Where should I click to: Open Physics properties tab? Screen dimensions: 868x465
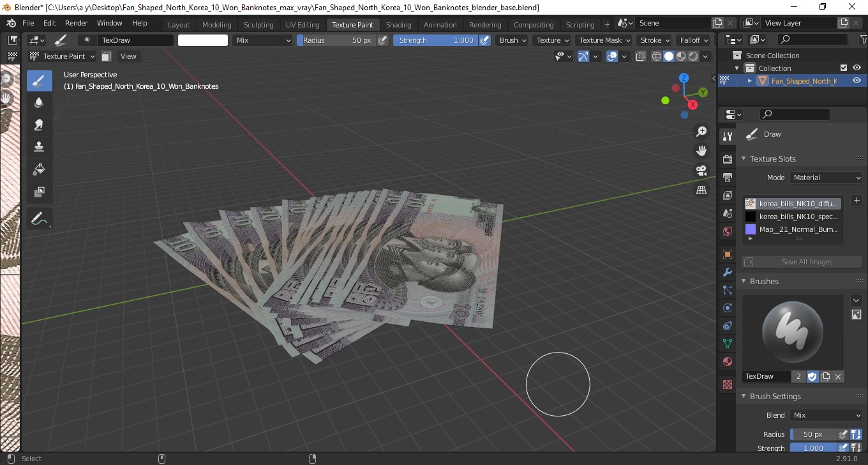(x=727, y=308)
